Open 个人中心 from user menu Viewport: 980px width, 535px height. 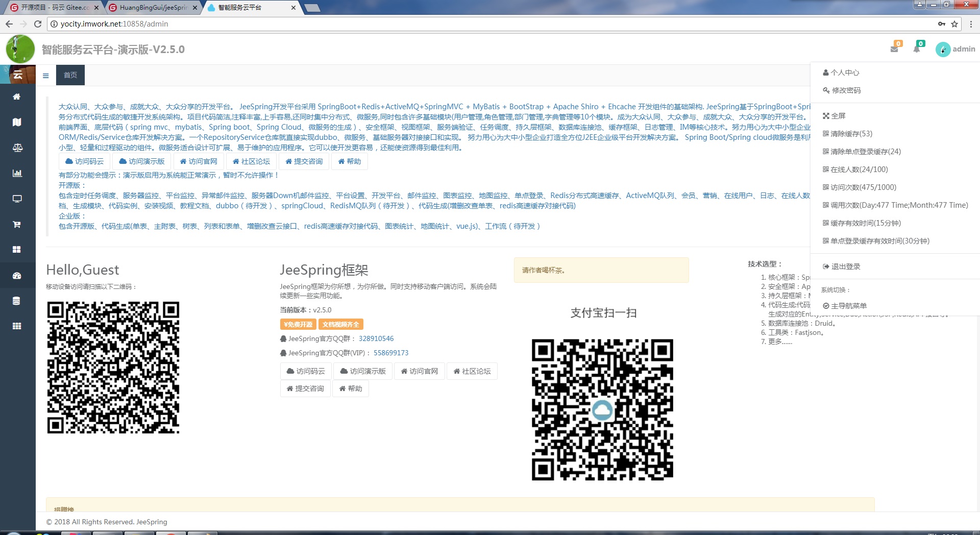coord(841,72)
